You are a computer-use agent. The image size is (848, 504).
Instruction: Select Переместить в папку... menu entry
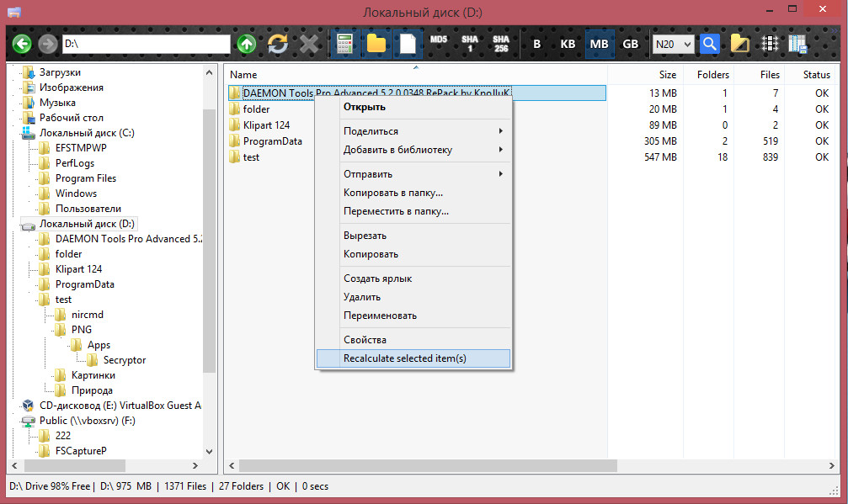[413, 211]
